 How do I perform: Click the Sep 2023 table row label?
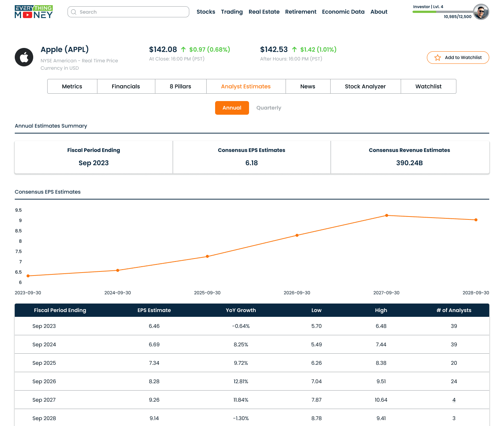click(x=44, y=326)
